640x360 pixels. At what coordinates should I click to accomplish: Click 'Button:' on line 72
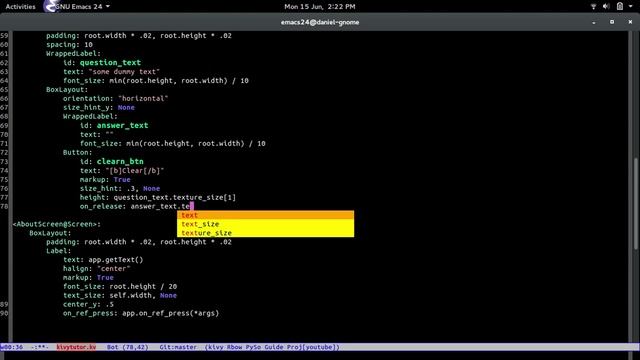78,152
